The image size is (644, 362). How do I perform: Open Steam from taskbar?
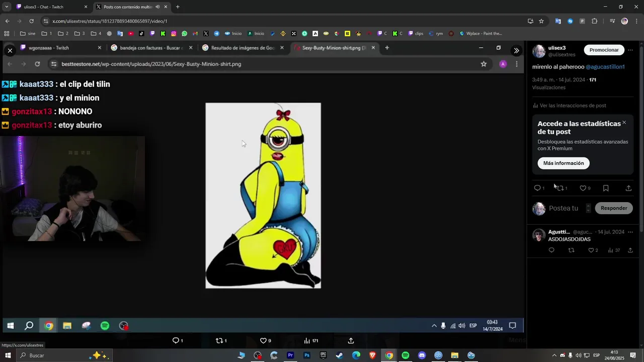[340, 355]
